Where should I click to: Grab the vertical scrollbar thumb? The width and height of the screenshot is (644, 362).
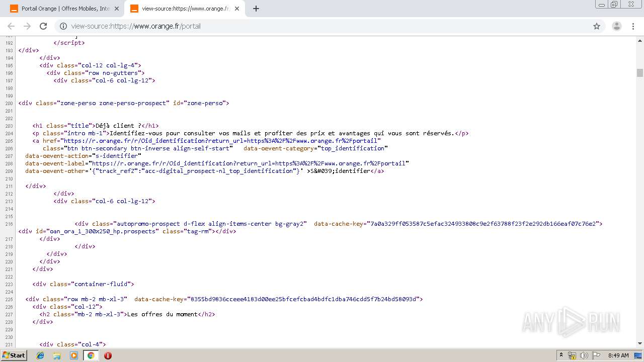pyautogui.click(x=640, y=72)
